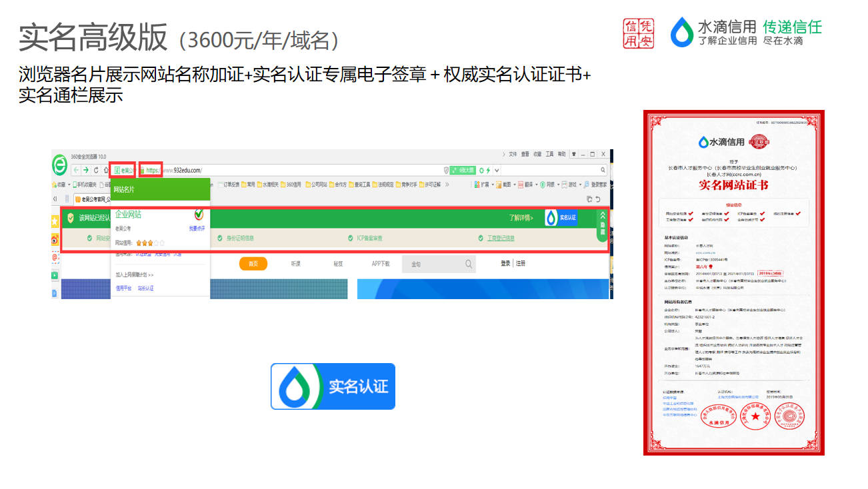Expand the address bar dropdown chevron
This screenshot has width=868, height=489.
[497, 171]
